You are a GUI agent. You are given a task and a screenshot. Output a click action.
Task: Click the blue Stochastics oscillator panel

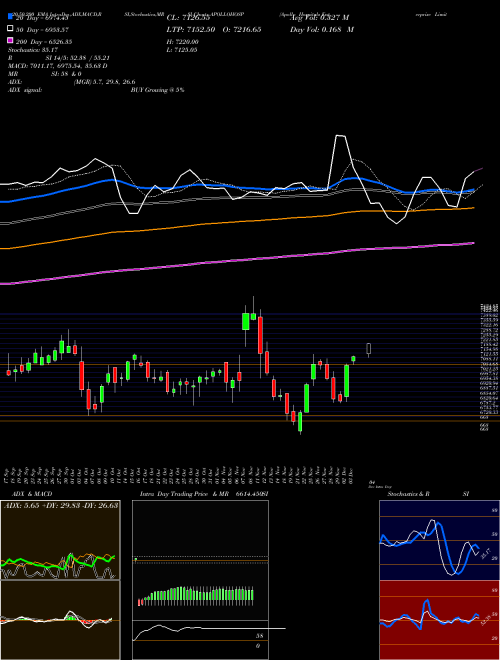coord(439,540)
